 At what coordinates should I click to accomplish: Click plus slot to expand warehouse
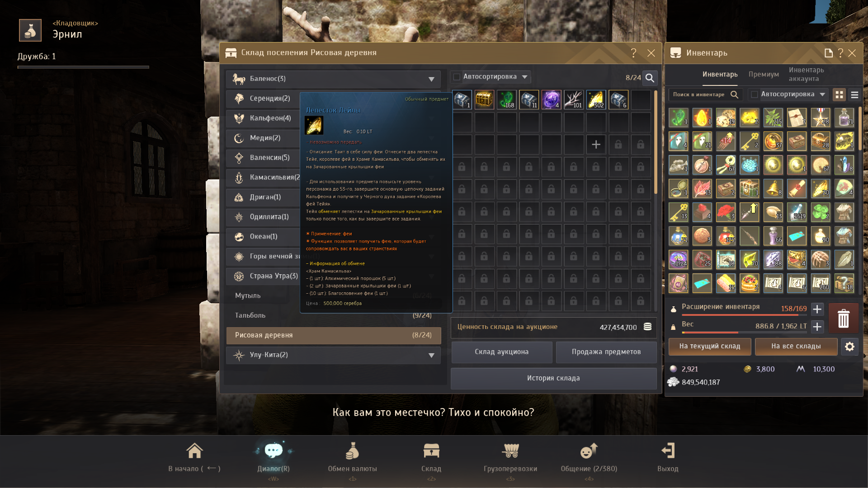pos(596,145)
